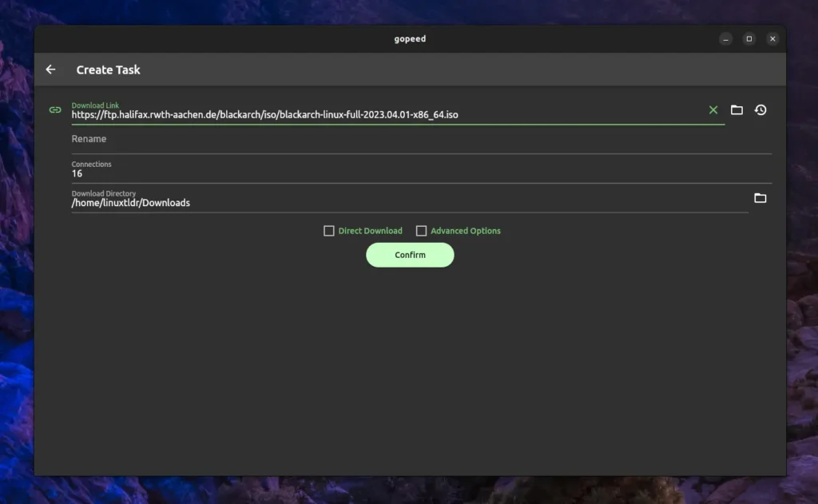Click the Confirm button
This screenshot has height=504, width=818.
[x=410, y=255]
